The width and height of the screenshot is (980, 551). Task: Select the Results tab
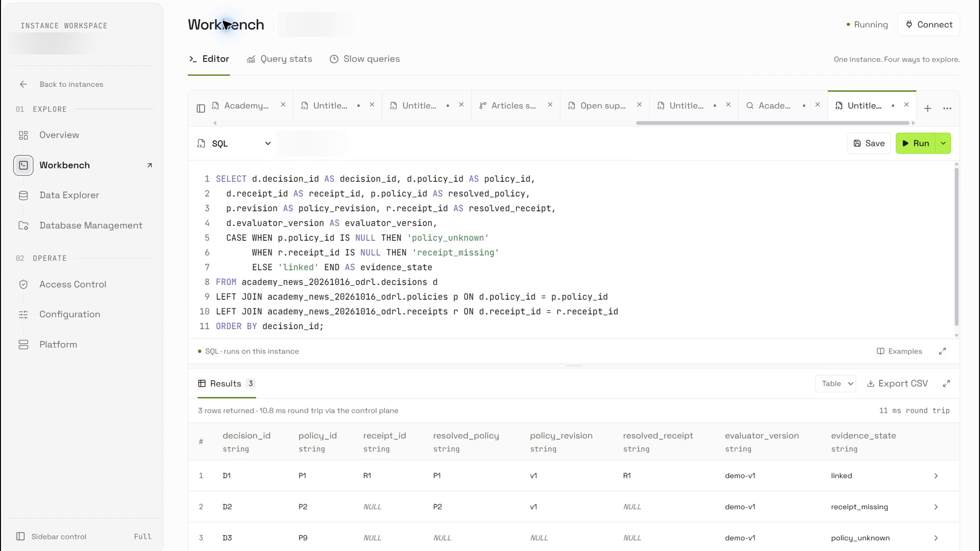[x=226, y=384]
